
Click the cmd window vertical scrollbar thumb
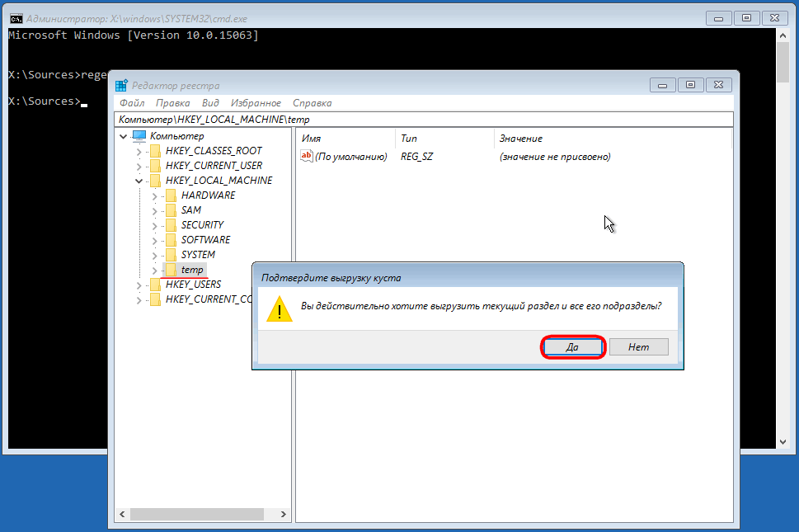click(783, 62)
